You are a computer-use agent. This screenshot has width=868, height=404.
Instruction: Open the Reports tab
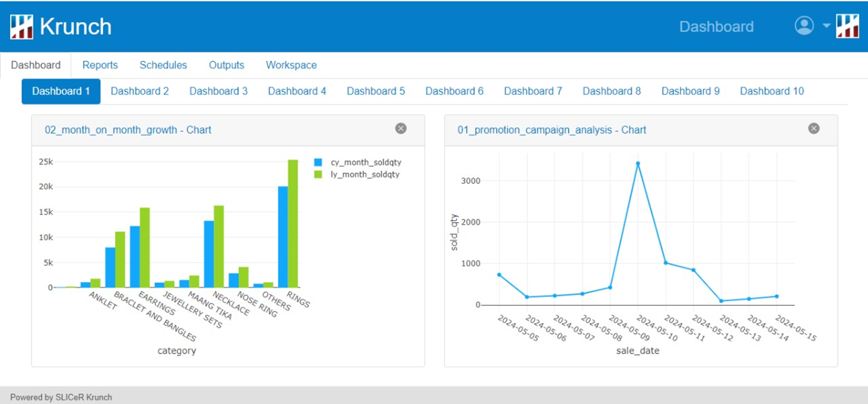pos(100,65)
